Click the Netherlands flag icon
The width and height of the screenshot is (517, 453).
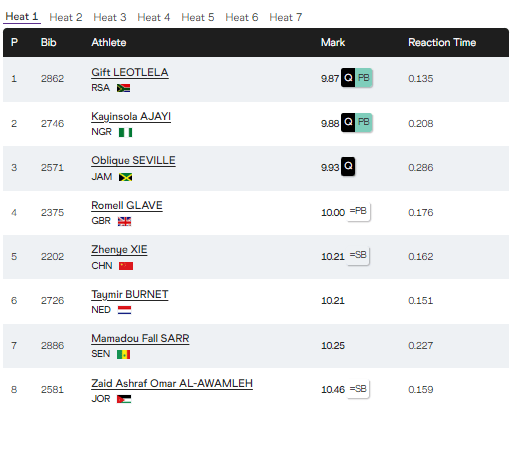coord(124,310)
